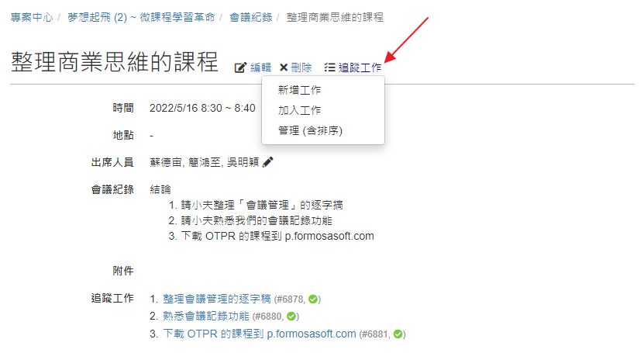Click green check status of task #6878
Screen dimensions: 644x353
click(313, 299)
